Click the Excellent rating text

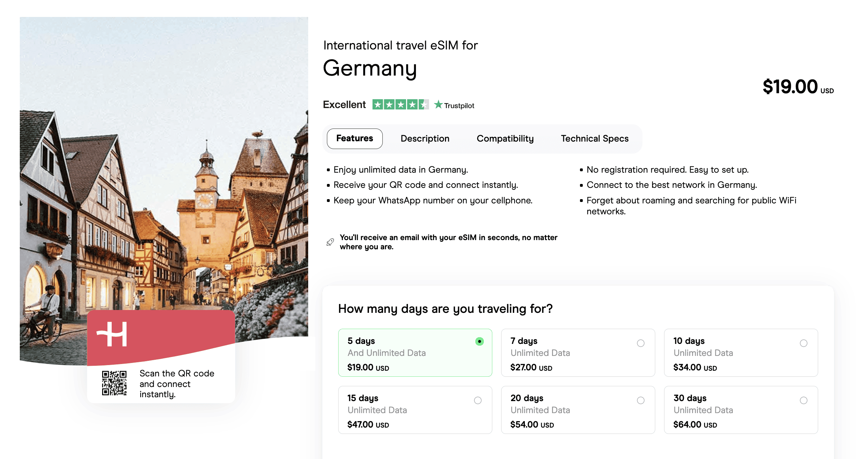click(x=344, y=105)
